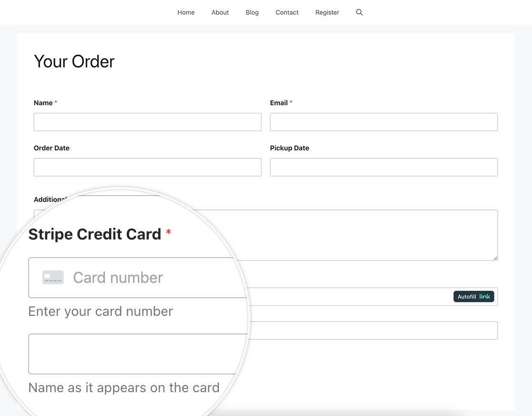The height and width of the screenshot is (416, 532).
Task: Click the green Link logo on the Autofill badge
Action: [485, 296]
